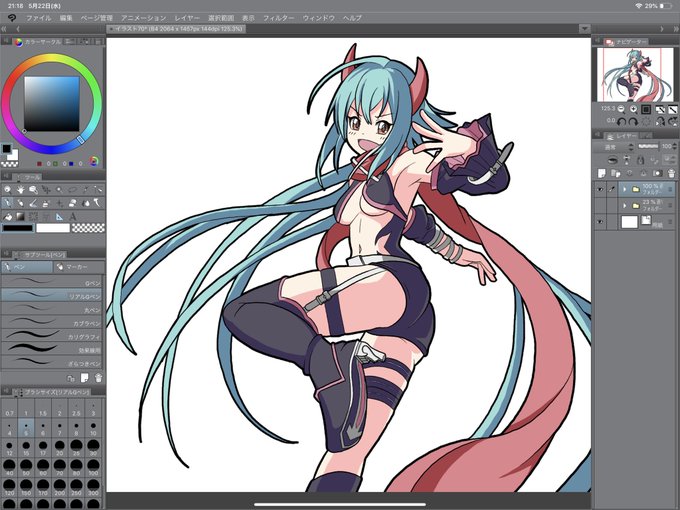The width and height of the screenshot is (680, 510).
Task: Select the Pen tool in tool palette
Action: [x=7, y=203]
